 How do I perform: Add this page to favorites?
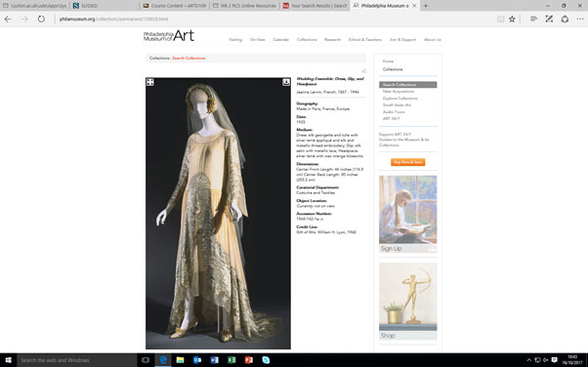tap(512, 20)
